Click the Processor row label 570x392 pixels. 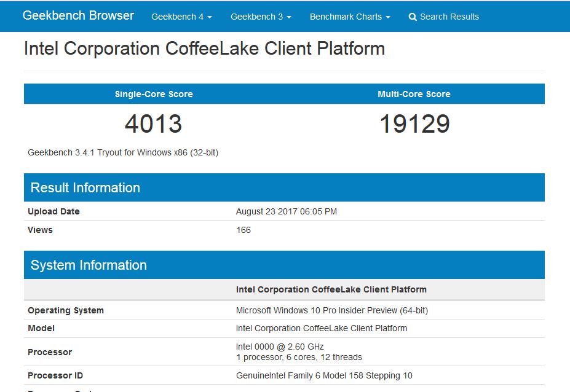(50, 352)
